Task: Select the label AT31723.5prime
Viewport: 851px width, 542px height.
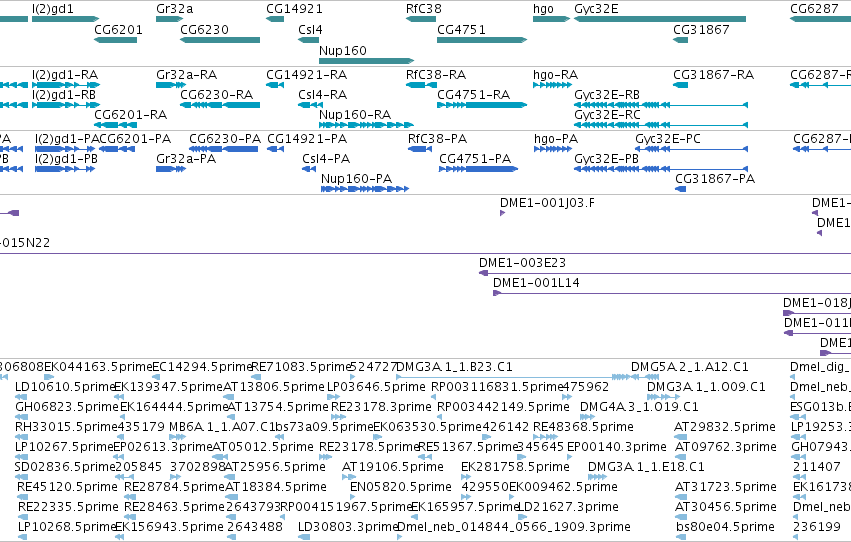Action: [x=726, y=487]
